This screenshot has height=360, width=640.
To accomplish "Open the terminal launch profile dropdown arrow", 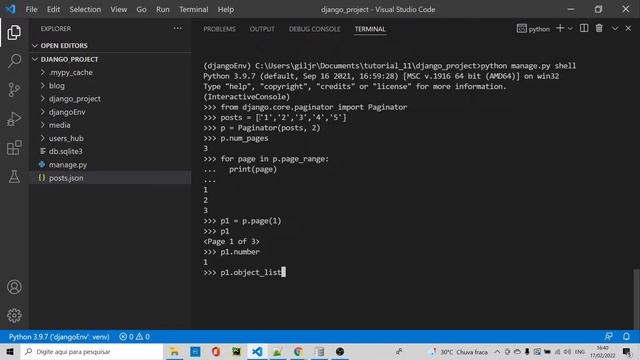I will tap(570, 29).
